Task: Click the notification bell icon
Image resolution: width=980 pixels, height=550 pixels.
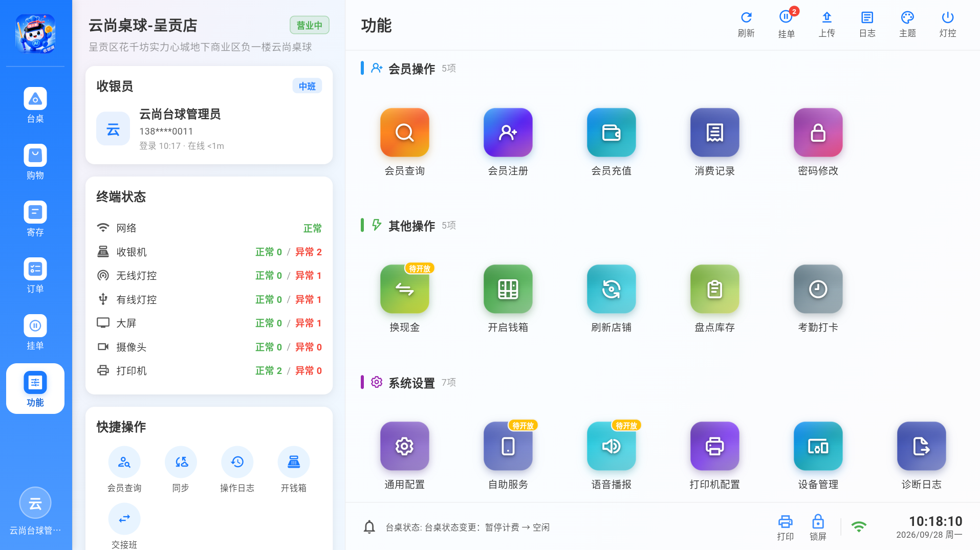Action: coord(369,527)
